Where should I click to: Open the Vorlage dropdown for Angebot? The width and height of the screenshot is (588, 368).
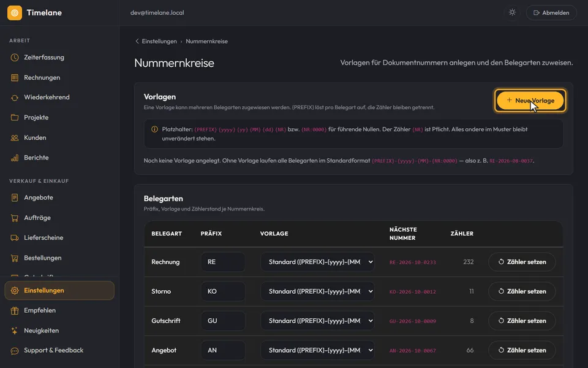click(318, 350)
